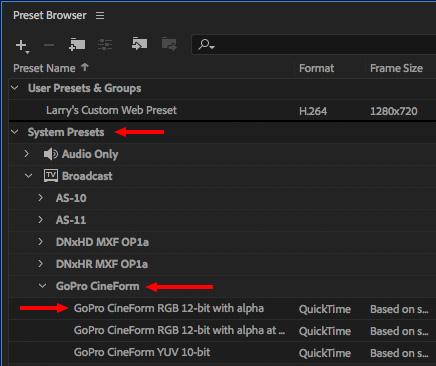This screenshot has height=366, width=436.
Task: Click the magnifier search icon
Action: click(x=206, y=45)
